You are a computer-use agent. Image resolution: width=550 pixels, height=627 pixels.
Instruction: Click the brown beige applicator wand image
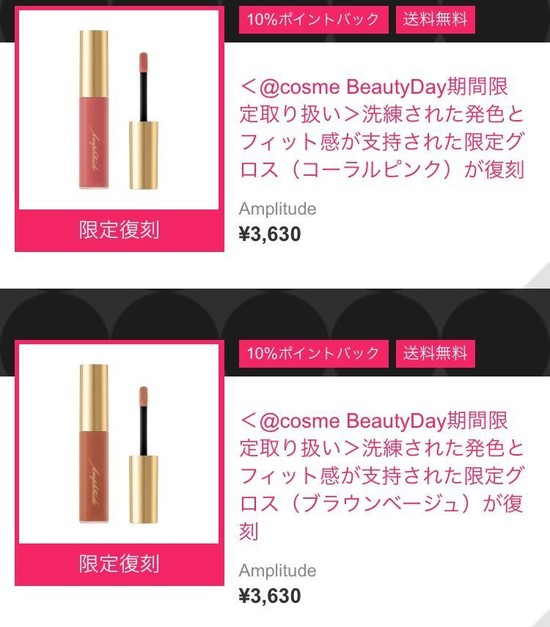point(144,455)
